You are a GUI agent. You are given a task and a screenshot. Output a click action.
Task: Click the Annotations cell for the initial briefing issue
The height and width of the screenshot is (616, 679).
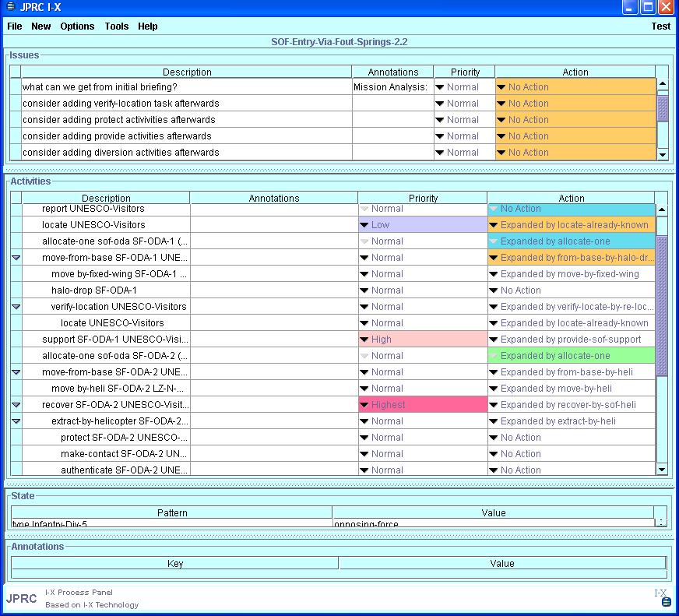[392, 87]
